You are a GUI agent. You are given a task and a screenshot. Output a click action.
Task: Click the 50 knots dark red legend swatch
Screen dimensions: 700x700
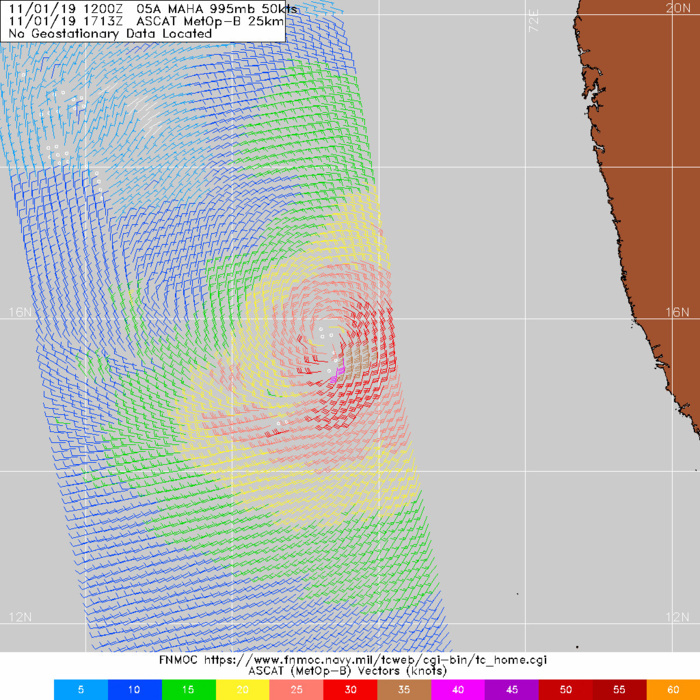pyautogui.click(x=566, y=690)
